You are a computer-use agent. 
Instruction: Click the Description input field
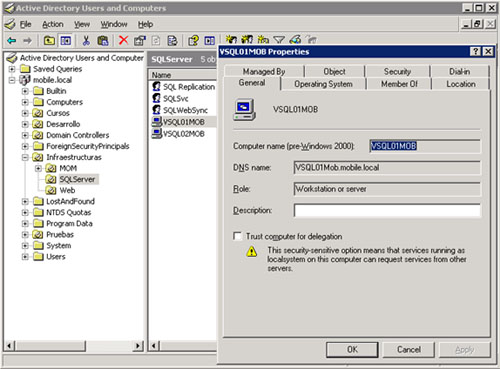pos(387,210)
